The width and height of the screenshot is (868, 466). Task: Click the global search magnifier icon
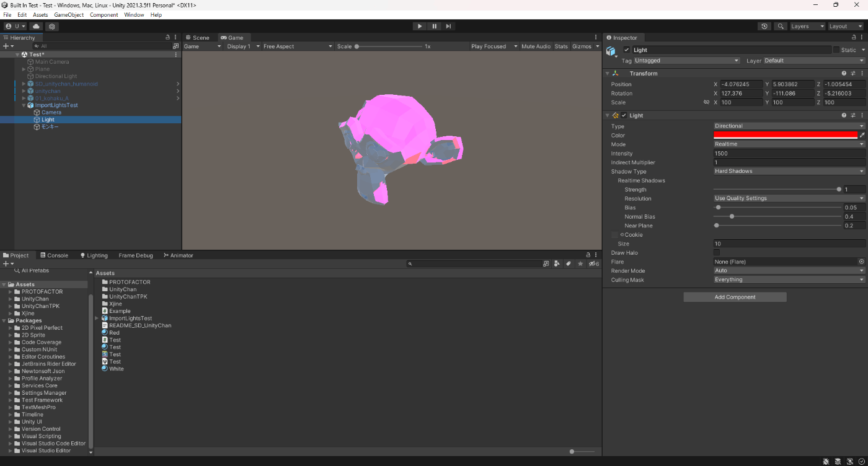[781, 26]
